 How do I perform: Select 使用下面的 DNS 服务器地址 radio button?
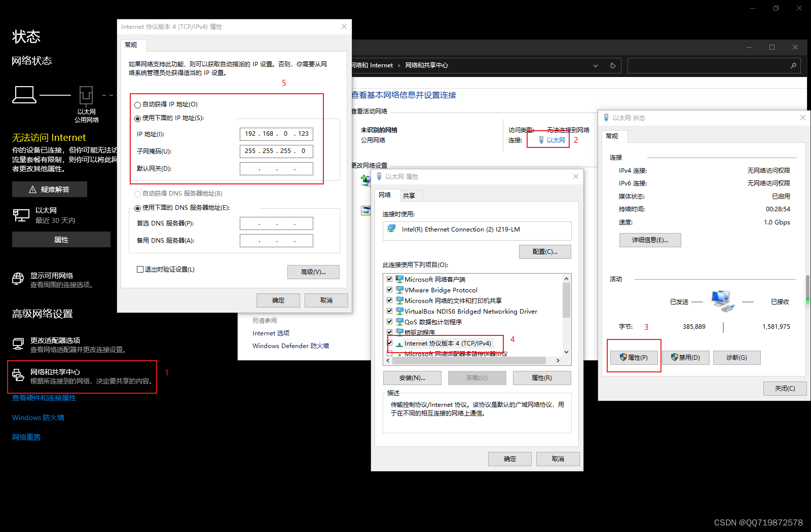[x=137, y=208]
